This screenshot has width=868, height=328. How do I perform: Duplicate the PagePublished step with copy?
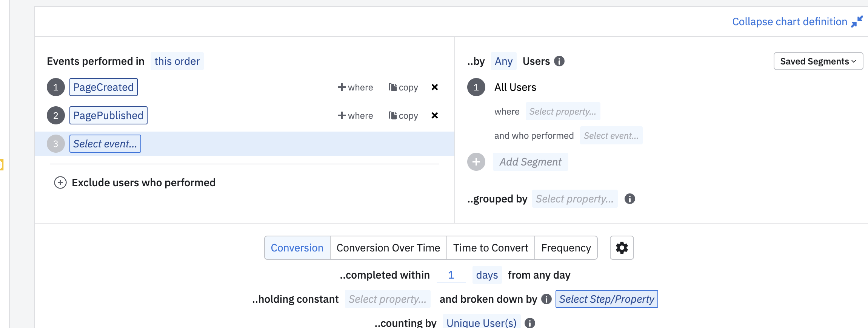click(x=403, y=116)
